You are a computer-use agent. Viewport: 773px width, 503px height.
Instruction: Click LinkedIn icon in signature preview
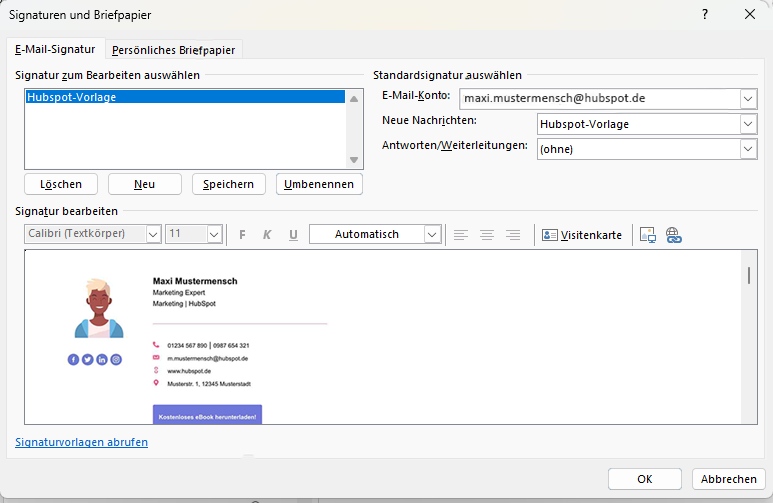point(102,359)
